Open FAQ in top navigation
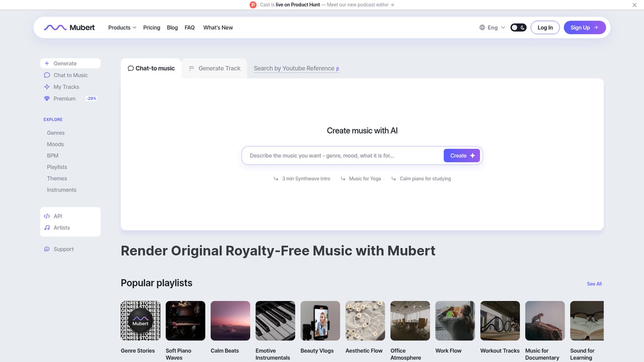 [190, 28]
